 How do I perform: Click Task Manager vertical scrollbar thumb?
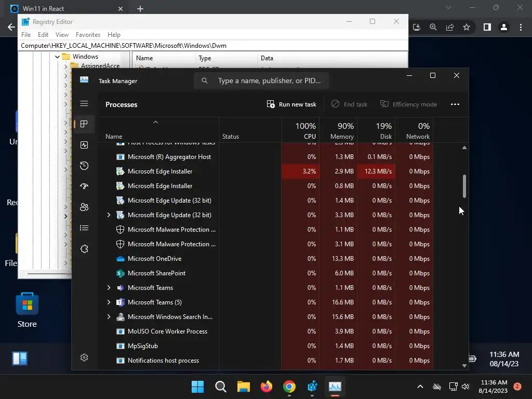pyautogui.click(x=464, y=186)
